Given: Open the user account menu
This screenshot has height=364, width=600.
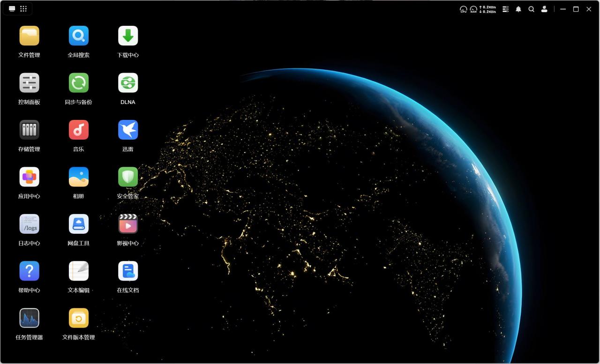Looking at the screenshot, I should [x=544, y=9].
